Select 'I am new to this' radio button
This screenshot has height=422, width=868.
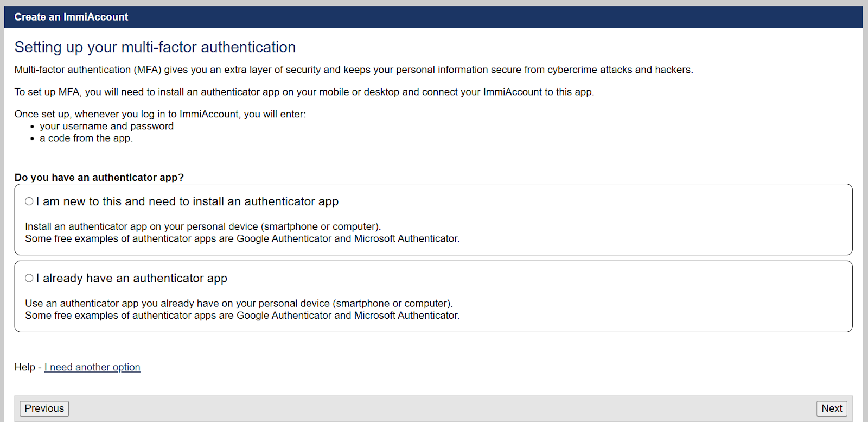(29, 201)
